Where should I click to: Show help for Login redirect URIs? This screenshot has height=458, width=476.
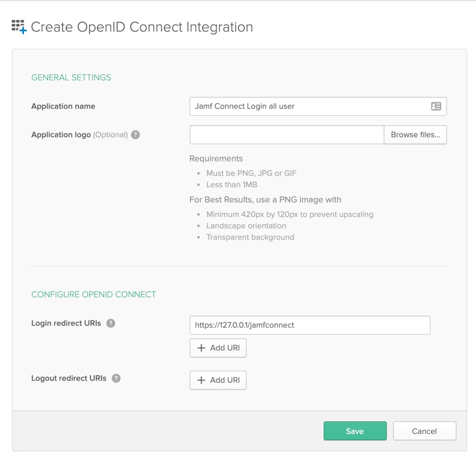coord(111,323)
